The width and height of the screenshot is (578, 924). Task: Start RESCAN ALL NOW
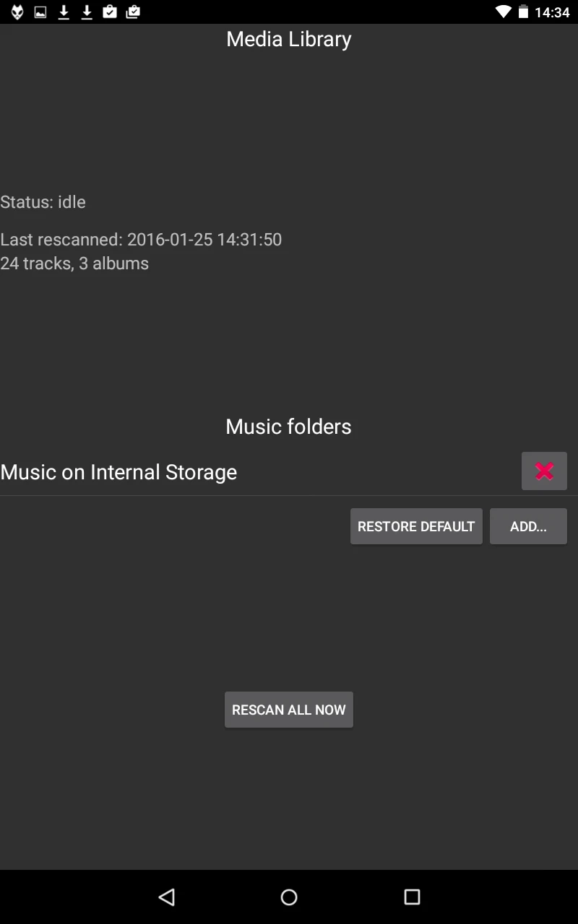click(289, 710)
